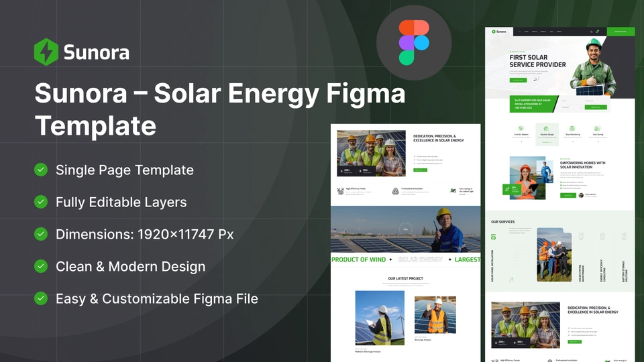Click the first nav item in the mockup header
This screenshot has width=644, height=362.
[x=519, y=32]
